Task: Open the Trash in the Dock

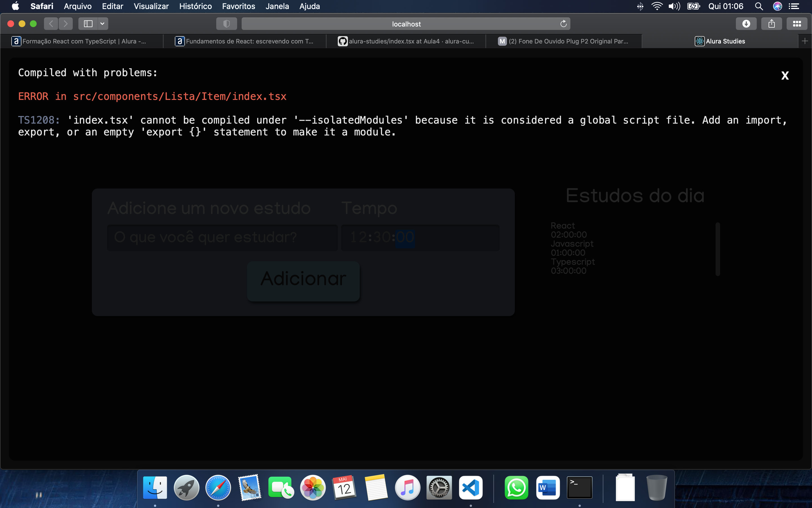Action: click(x=657, y=487)
